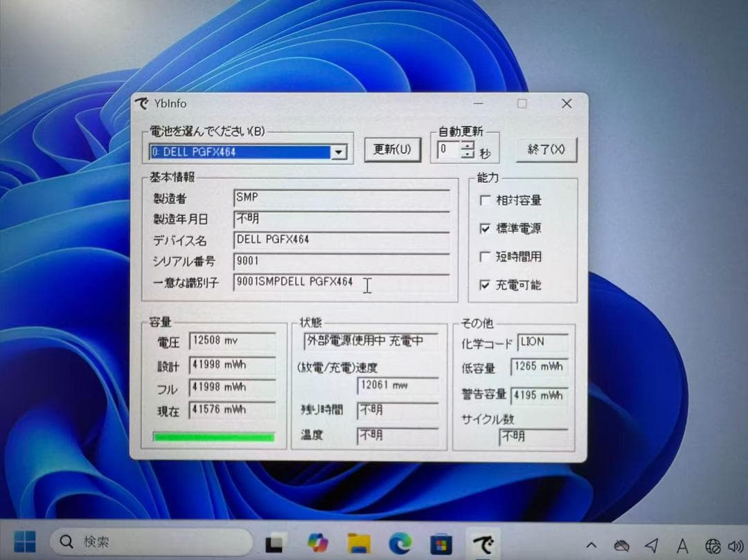Click the 自動更新 spinner up arrow
The width and height of the screenshot is (748, 560).
click(x=467, y=145)
